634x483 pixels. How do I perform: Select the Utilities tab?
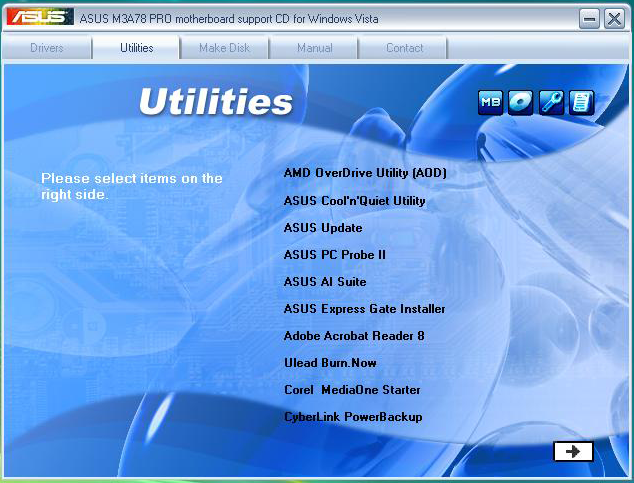click(x=137, y=48)
